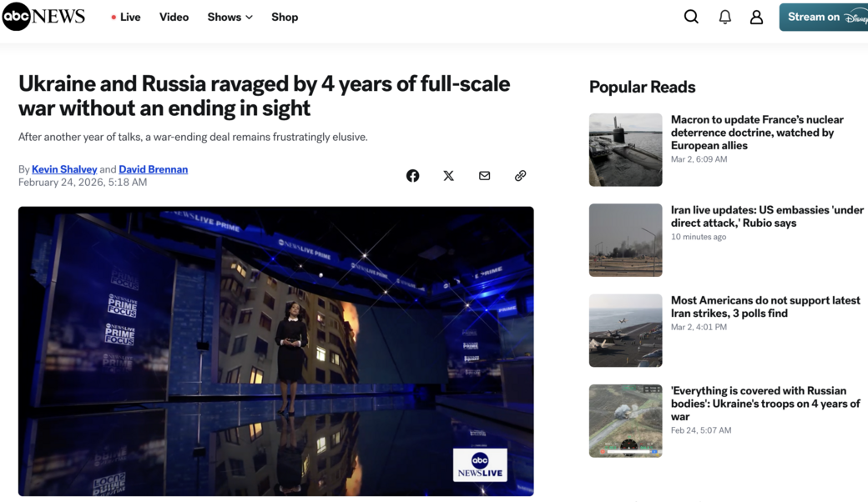Copy the article link
This screenshot has height=502, width=868.
coord(520,175)
